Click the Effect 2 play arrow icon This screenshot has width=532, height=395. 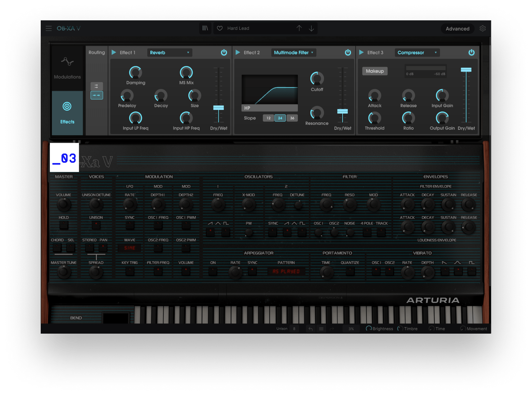(x=238, y=53)
